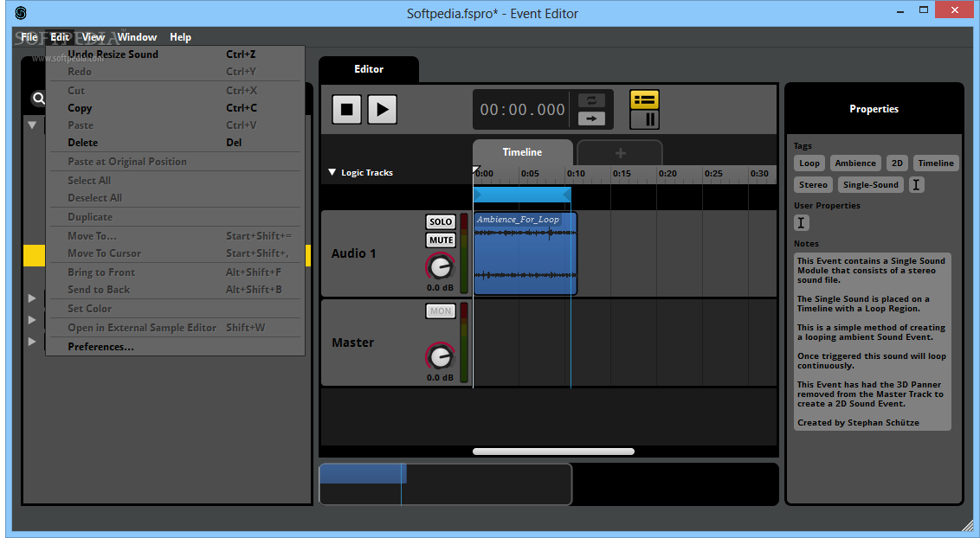The image size is (980, 538).
Task: Expand the bottom collapsed folder arrow
Action: point(32,342)
